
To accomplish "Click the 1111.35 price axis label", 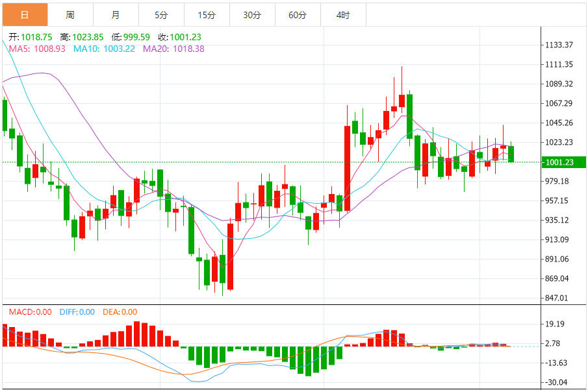I will click(x=559, y=64).
